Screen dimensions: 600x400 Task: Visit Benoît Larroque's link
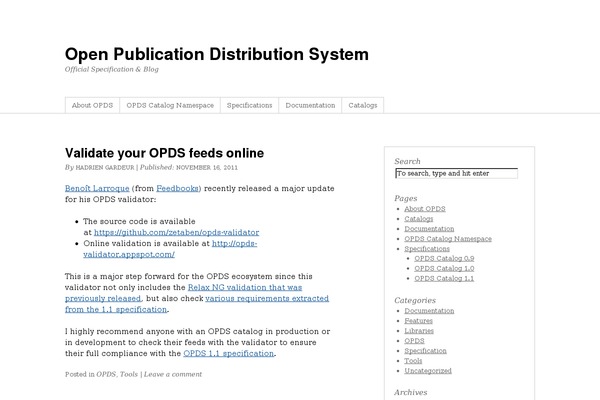point(96,188)
